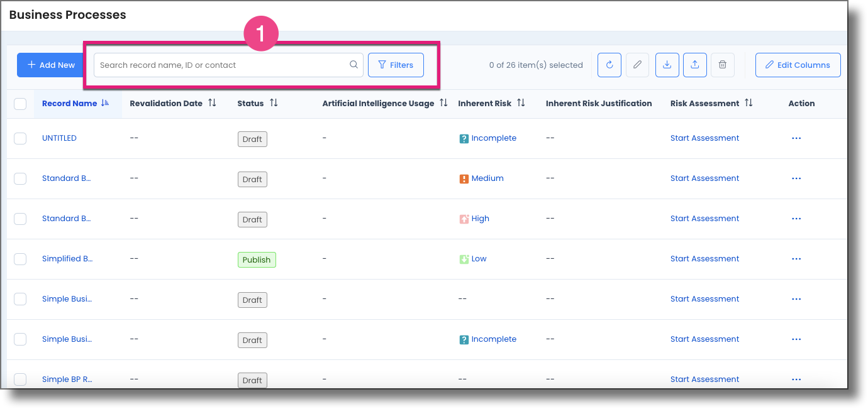Sort by Revalidation Date column arrows
This screenshot has width=868, height=409.
212,103
